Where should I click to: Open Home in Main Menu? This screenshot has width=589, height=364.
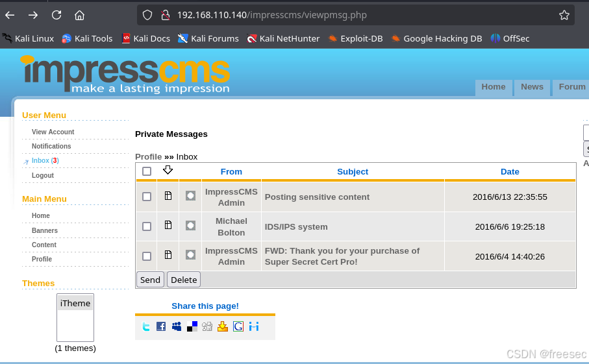(40, 215)
